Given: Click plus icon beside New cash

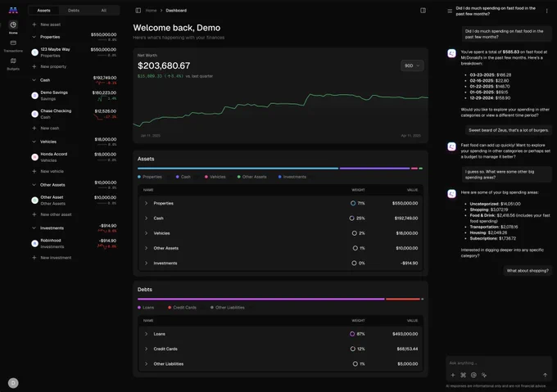Looking at the screenshot, I should click(x=34, y=128).
